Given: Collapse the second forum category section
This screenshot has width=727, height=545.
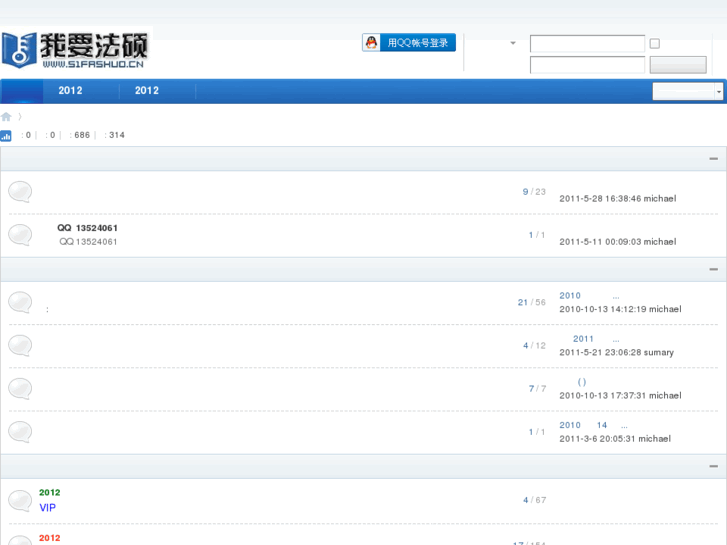Looking at the screenshot, I should coord(714,269).
